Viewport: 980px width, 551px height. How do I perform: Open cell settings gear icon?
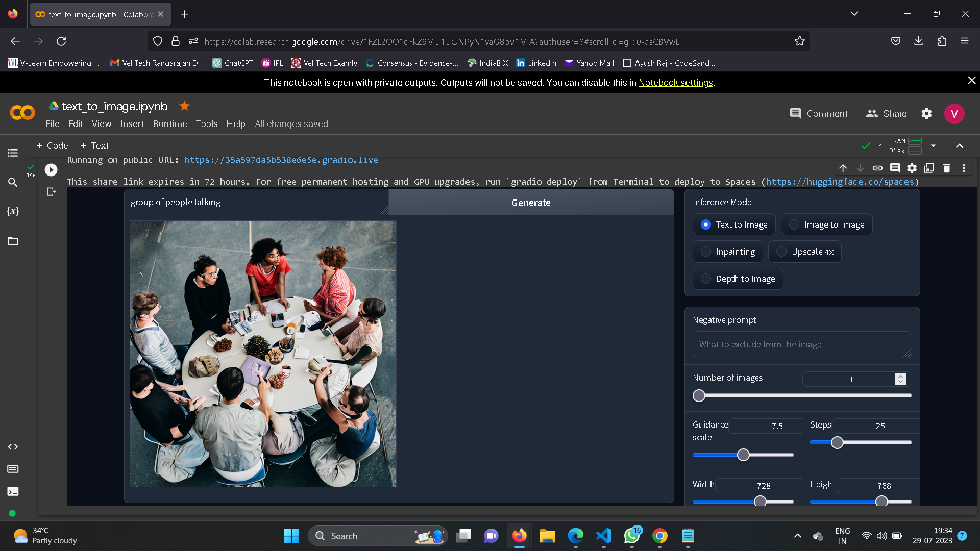coord(912,168)
